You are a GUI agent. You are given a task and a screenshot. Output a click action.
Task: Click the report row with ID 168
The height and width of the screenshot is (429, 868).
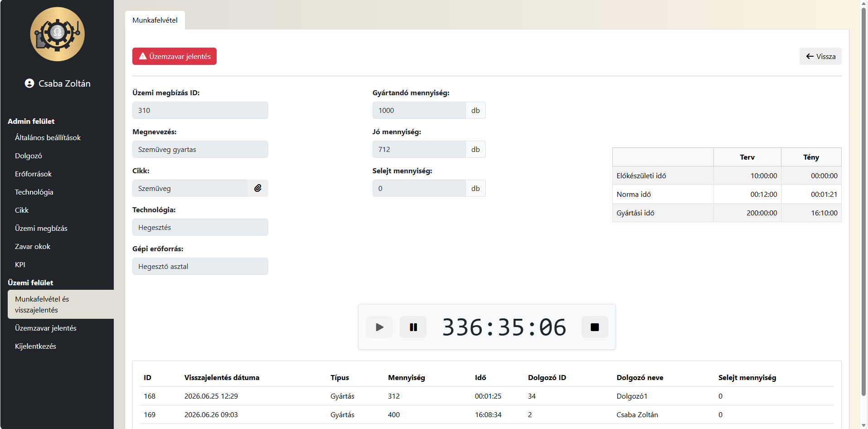pos(487,396)
